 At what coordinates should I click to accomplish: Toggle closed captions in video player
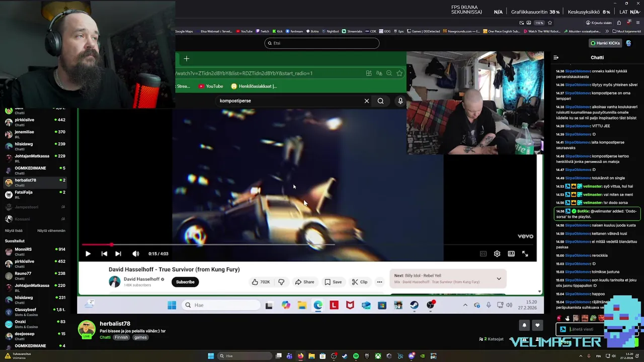(x=483, y=254)
